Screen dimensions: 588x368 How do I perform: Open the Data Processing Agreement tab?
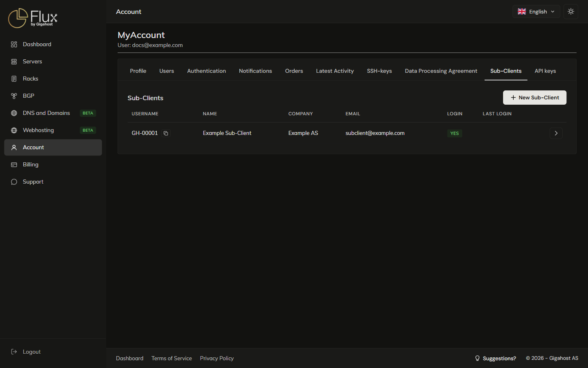441,71
